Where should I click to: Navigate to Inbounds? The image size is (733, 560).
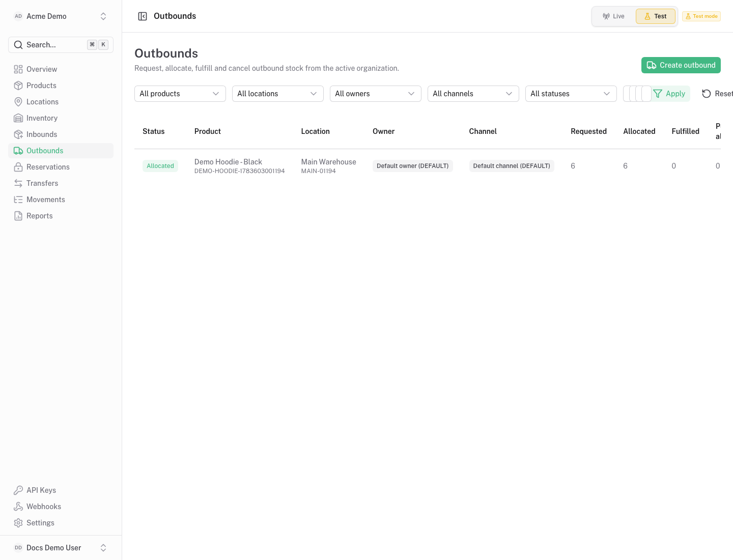pos(61,134)
